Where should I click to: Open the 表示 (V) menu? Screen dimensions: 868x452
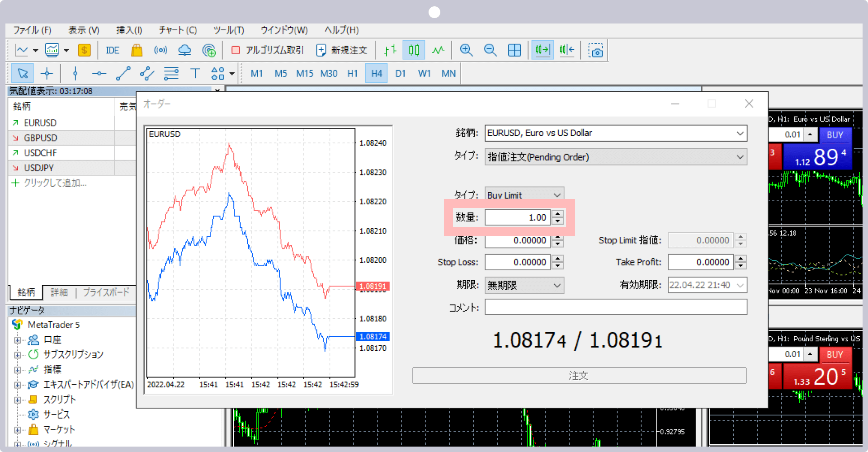[x=84, y=30]
